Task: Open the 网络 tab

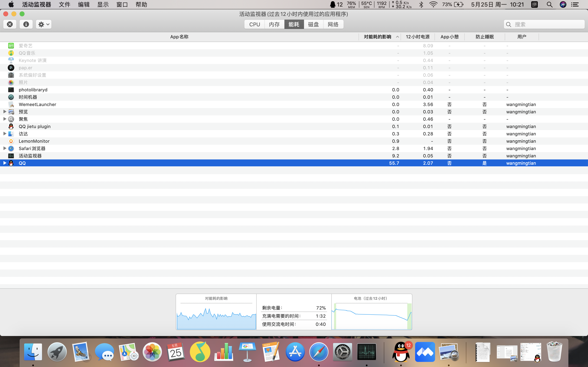Action: tap(333, 24)
